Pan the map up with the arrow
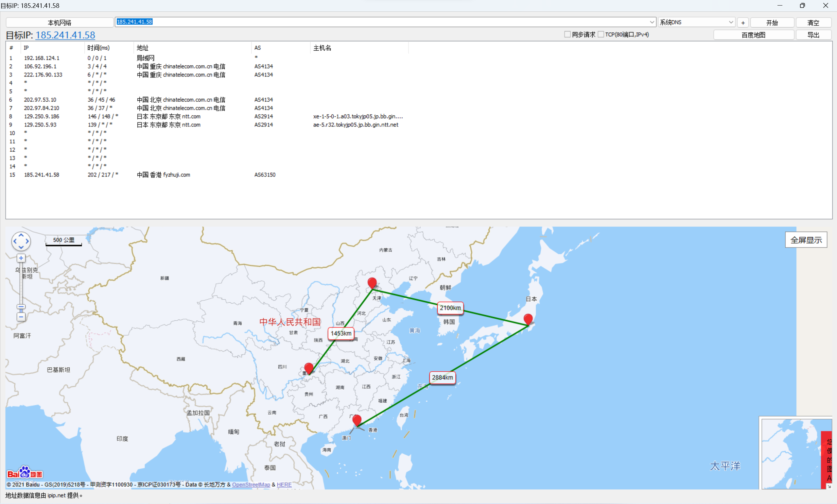Image resolution: width=837 pixels, height=504 pixels. point(21,235)
